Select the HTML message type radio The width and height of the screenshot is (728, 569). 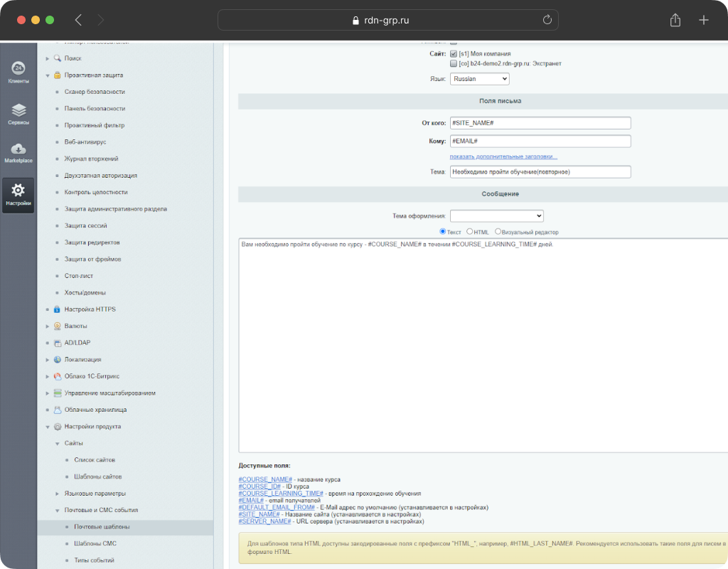470,232
